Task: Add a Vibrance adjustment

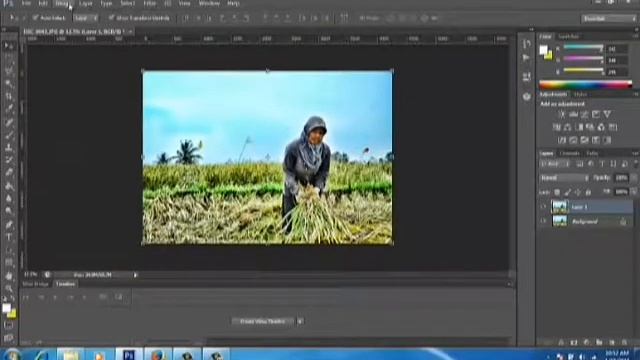Action: click(x=607, y=114)
